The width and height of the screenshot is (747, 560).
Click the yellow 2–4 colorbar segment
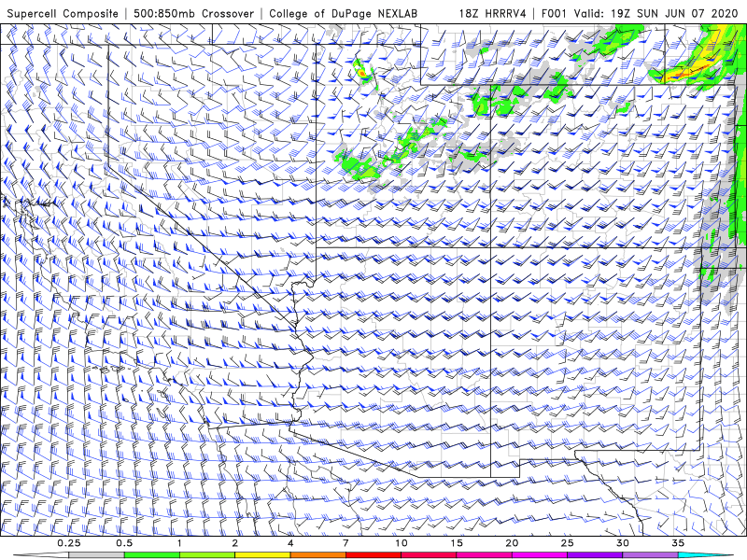[262, 555]
